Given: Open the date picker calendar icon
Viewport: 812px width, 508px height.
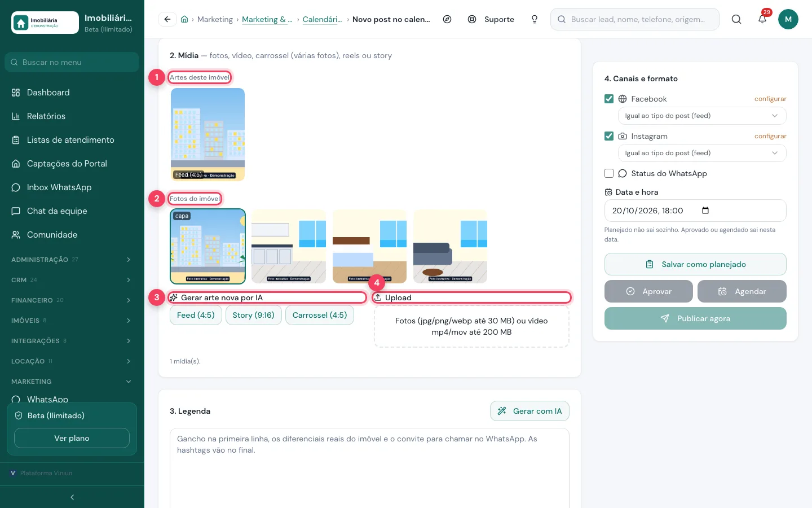Looking at the screenshot, I should (705, 211).
